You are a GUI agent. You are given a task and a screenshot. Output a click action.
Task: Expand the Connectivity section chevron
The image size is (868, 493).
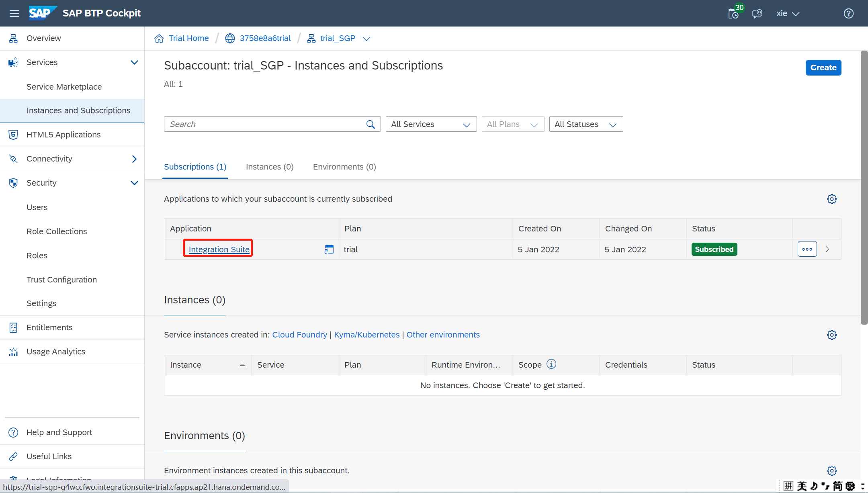[x=134, y=159]
